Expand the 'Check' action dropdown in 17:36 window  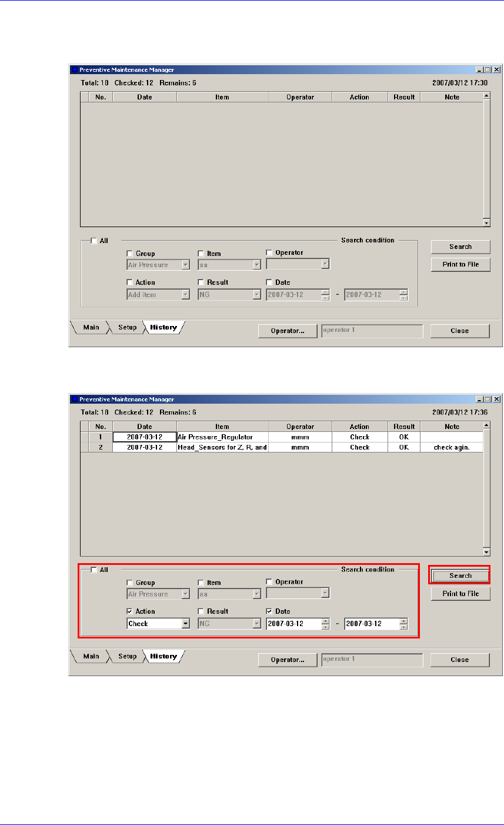point(186,623)
